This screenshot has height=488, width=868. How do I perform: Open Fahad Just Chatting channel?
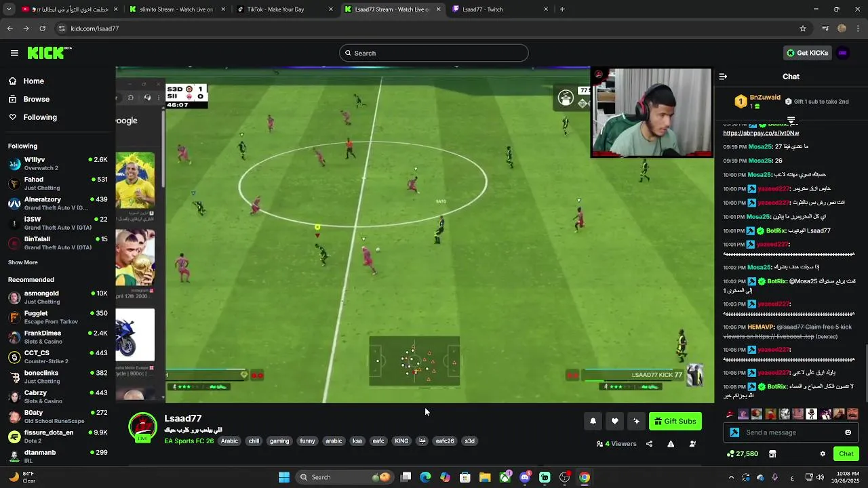point(58,184)
